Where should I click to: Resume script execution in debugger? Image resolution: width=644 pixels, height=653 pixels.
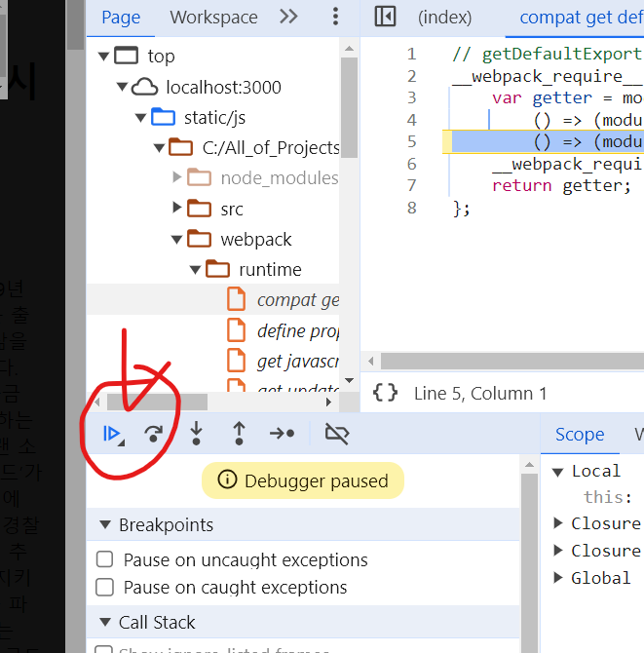[x=113, y=434]
